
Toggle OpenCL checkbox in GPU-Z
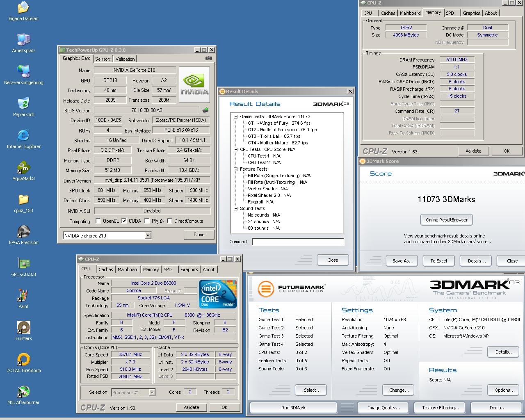point(98,221)
